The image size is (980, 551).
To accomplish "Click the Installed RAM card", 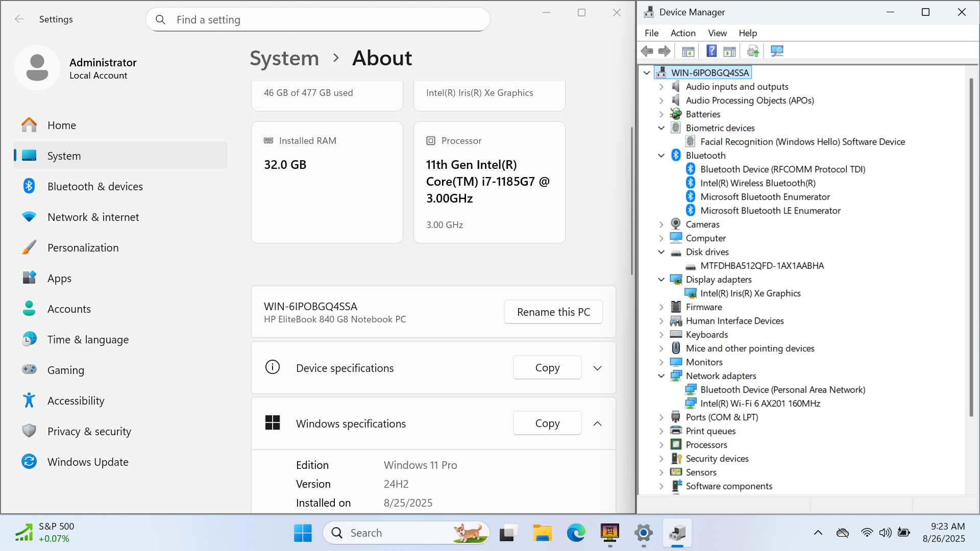I will pos(327,182).
